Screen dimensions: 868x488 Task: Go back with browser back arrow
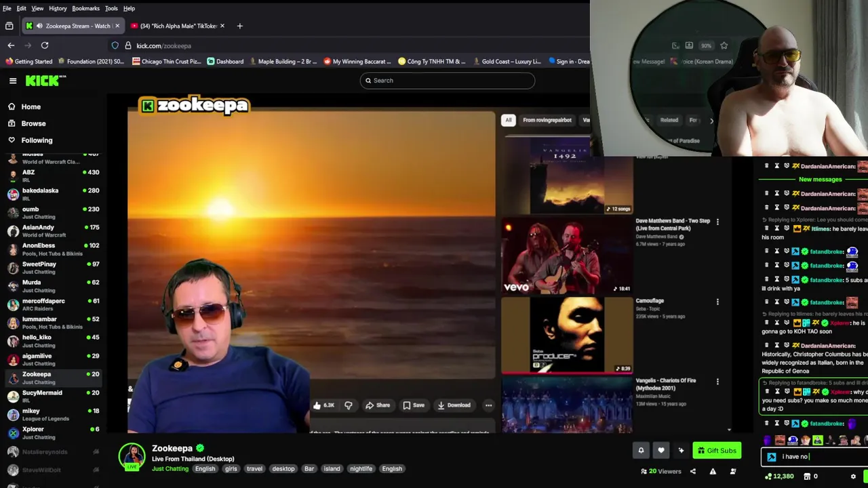pos(11,45)
